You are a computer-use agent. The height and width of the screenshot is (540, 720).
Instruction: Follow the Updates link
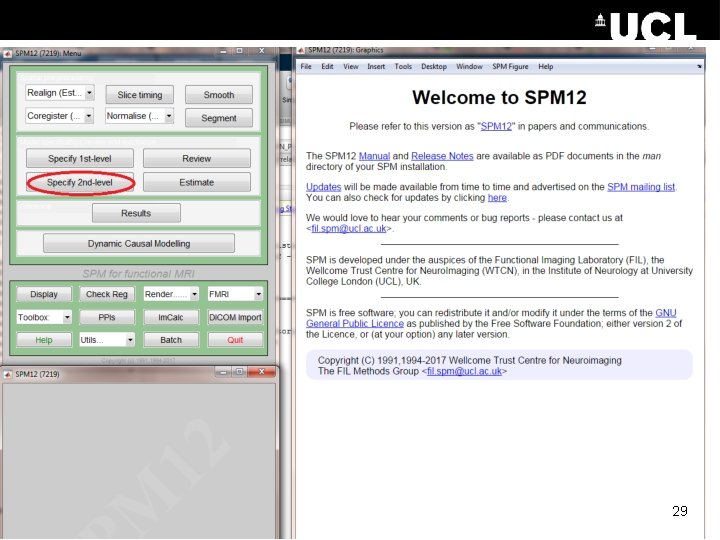(323, 187)
